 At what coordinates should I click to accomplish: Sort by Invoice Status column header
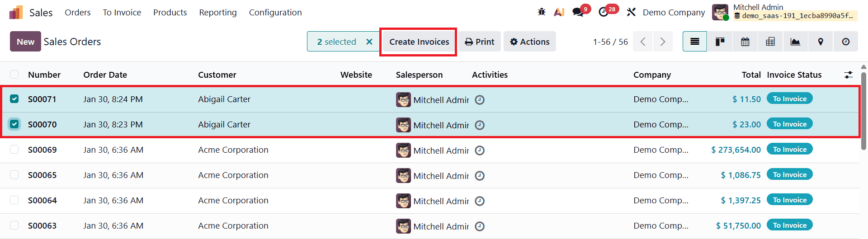coord(794,75)
